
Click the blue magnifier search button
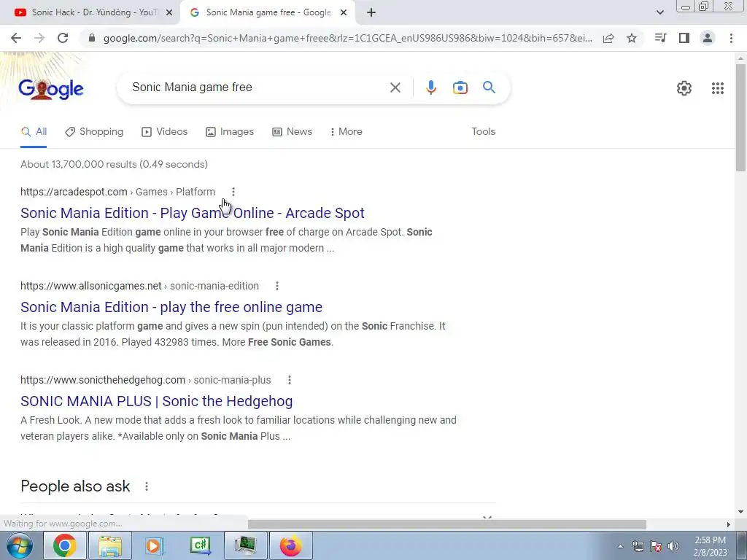[489, 87]
